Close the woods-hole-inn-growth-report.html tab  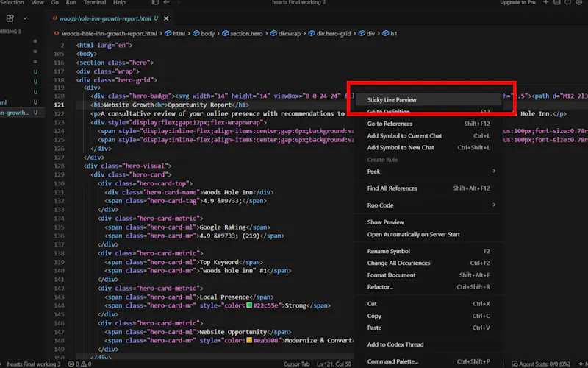click(166, 18)
